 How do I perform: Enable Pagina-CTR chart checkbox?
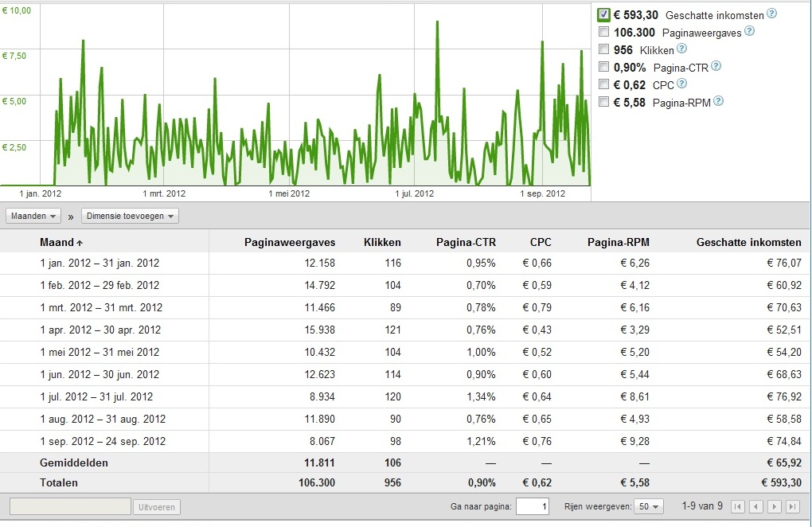coord(603,66)
